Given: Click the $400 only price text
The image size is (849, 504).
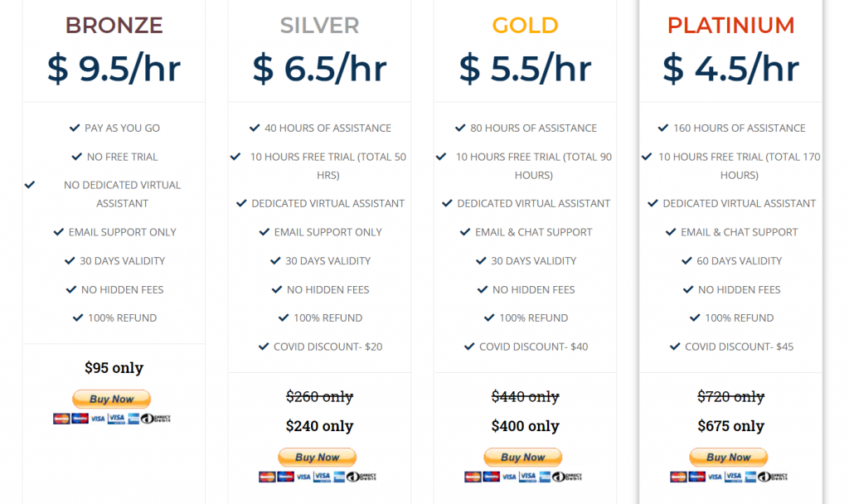Looking at the screenshot, I should coord(525,426).
